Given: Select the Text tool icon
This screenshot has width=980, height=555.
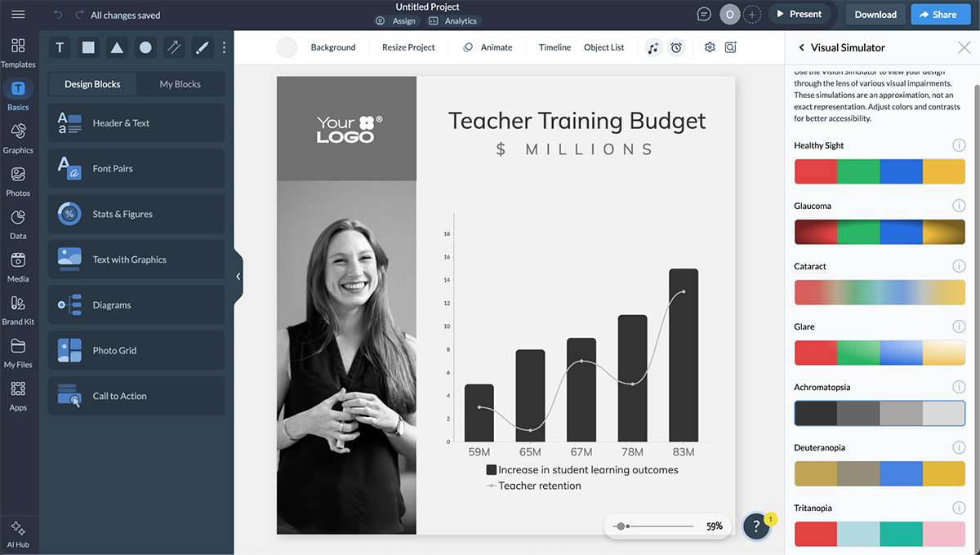Looking at the screenshot, I should tap(60, 47).
